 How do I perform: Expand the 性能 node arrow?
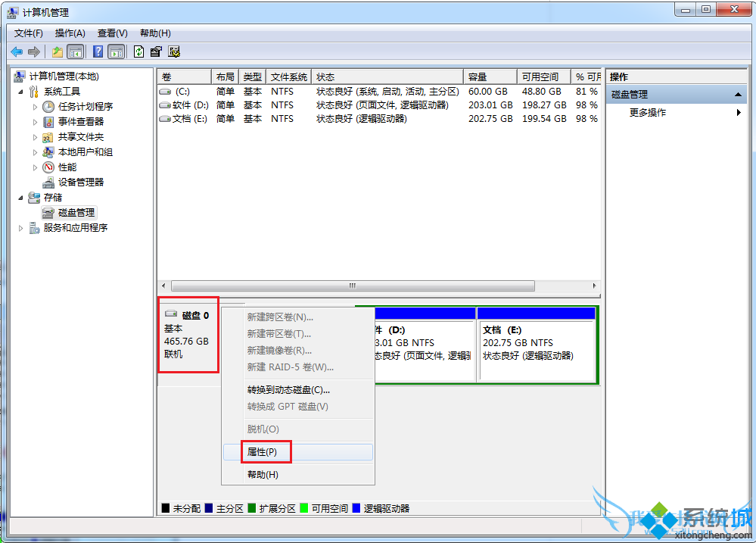coord(35,167)
